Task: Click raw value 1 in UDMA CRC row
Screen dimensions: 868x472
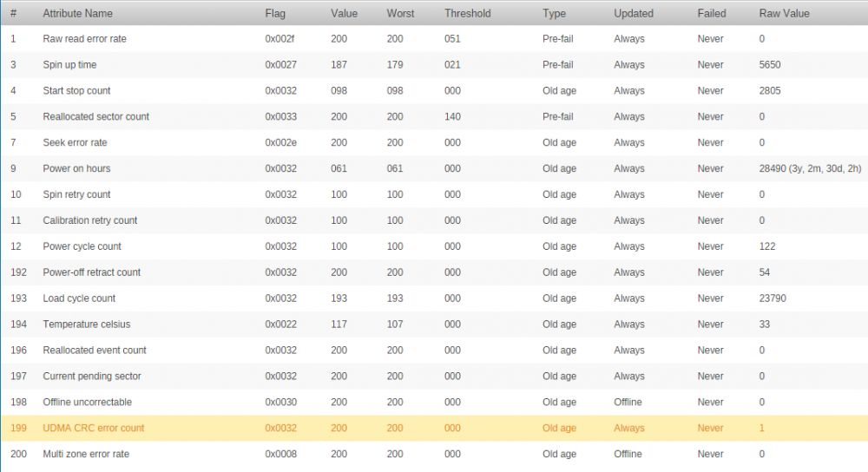Action: [x=762, y=429]
